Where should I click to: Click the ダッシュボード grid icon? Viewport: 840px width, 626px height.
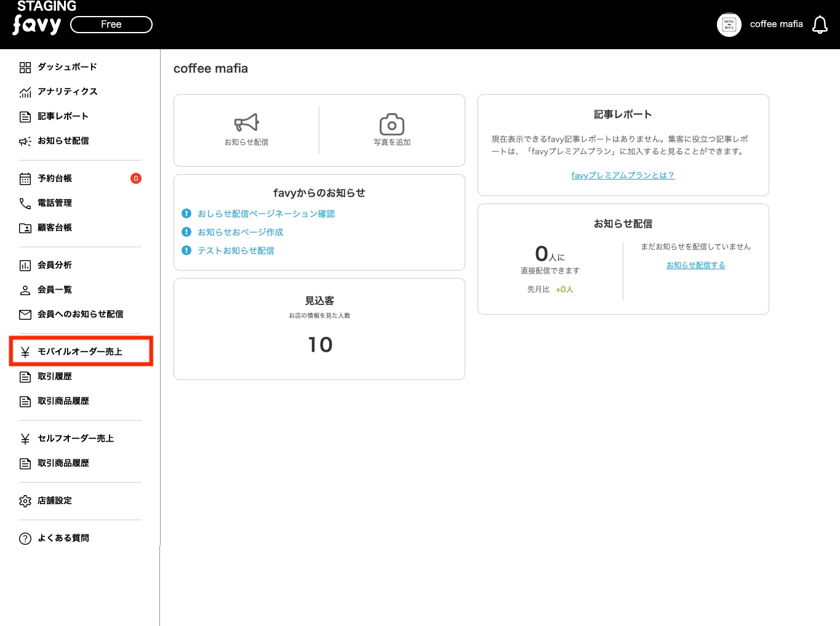[x=25, y=67]
